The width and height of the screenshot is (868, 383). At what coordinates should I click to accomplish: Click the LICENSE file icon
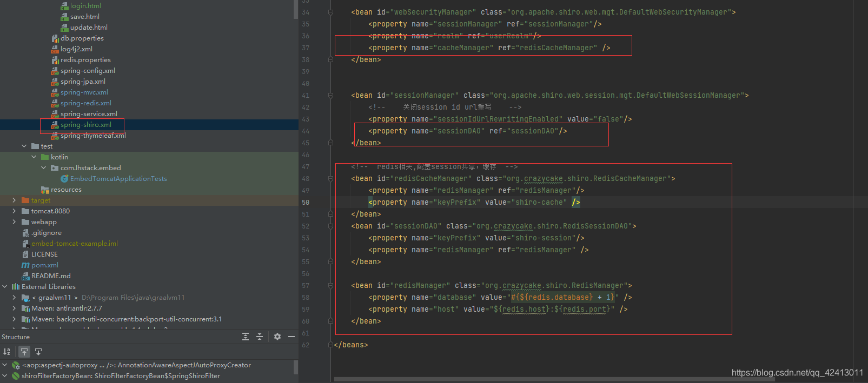click(25, 254)
